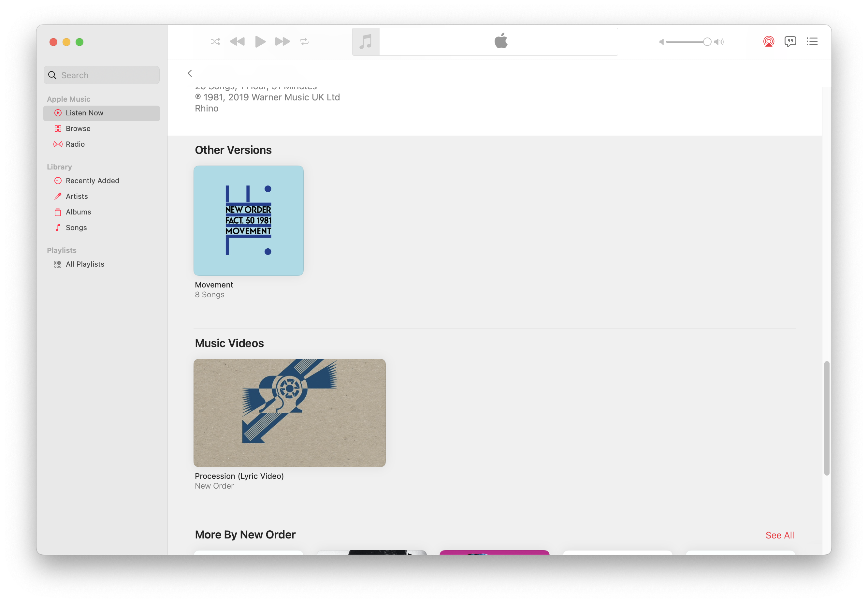Viewport: 868px width, 603px height.
Task: Enter full screen with the green button
Action: pyautogui.click(x=79, y=42)
